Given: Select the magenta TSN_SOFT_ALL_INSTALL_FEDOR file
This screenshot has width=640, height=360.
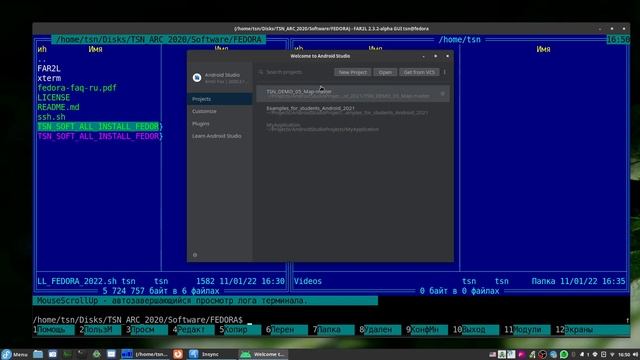Looking at the screenshot, I should [98, 136].
